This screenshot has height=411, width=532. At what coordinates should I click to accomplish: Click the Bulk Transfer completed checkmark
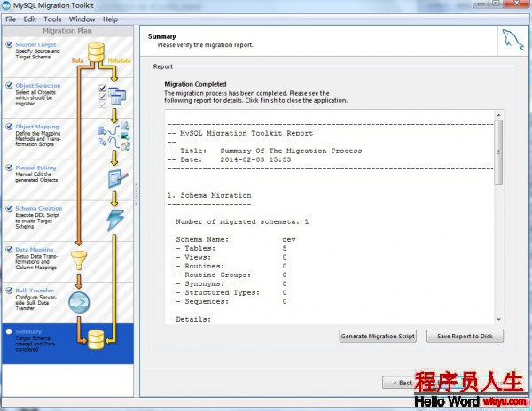pos(9,291)
